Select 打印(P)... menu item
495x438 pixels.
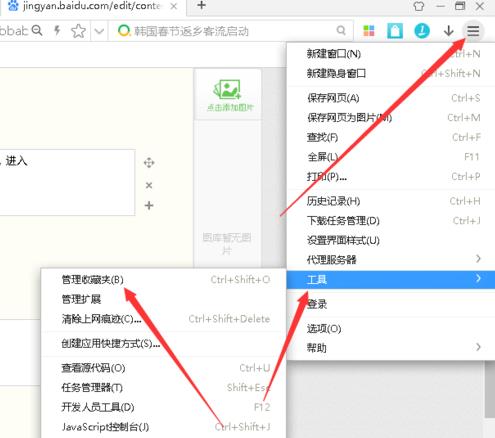[391, 176]
